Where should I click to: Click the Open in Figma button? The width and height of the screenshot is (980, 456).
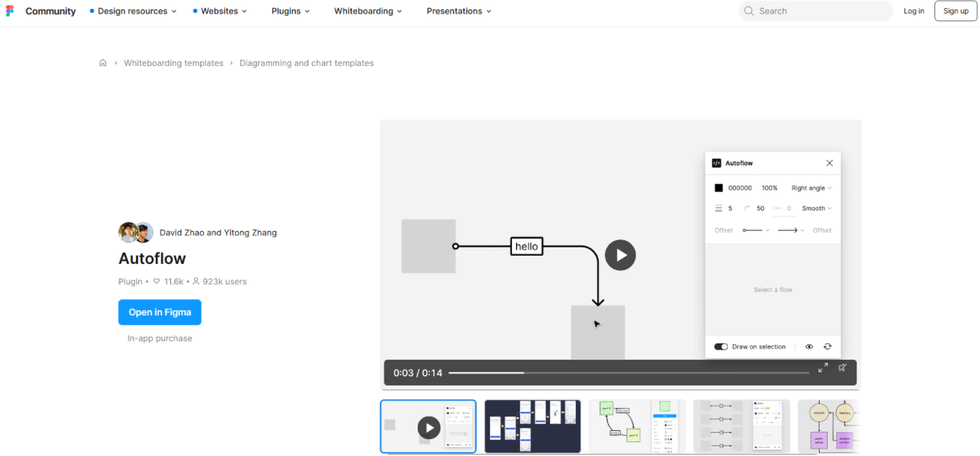pos(160,312)
